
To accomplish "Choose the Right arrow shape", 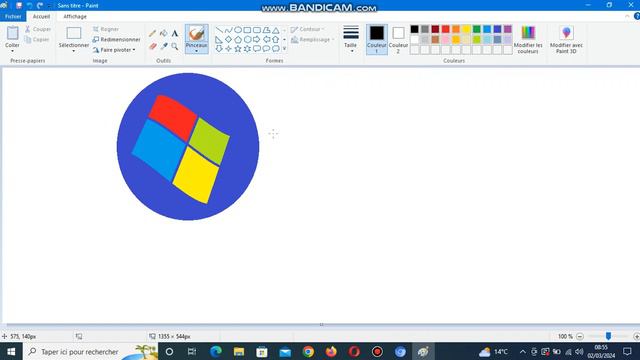I will 257,40.
